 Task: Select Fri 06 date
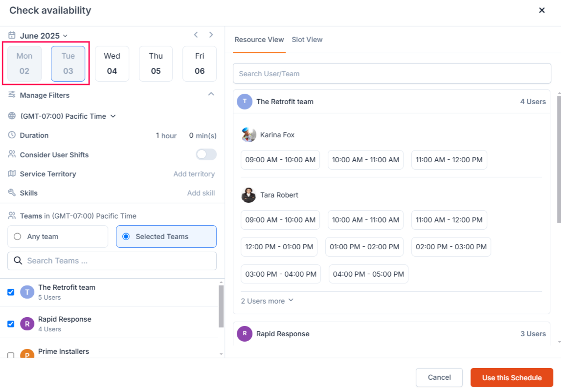coord(200,64)
